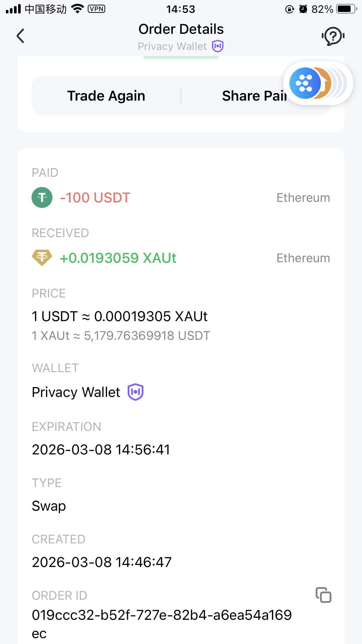
Task: Tap the header Privacy Wallet shield badge
Action: pos(218,46)
